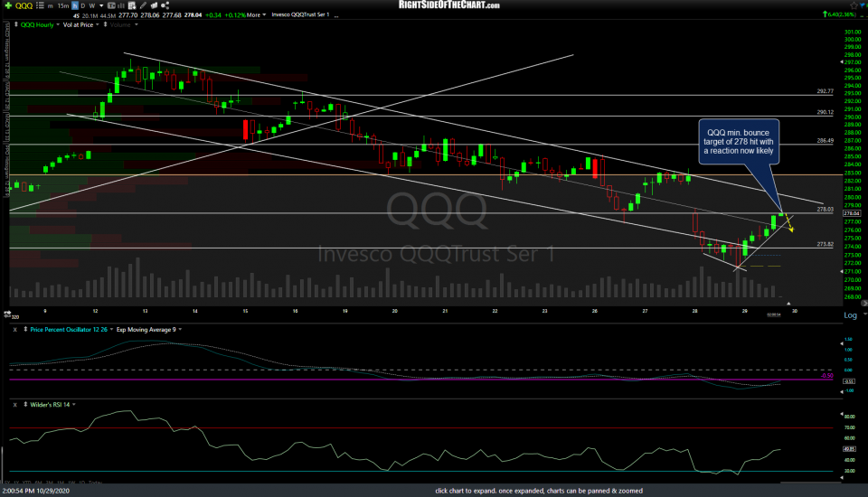Click the green plus add-symbol icon
The height and width of the screenshot is (497, 868).
(x=8, y=5)
